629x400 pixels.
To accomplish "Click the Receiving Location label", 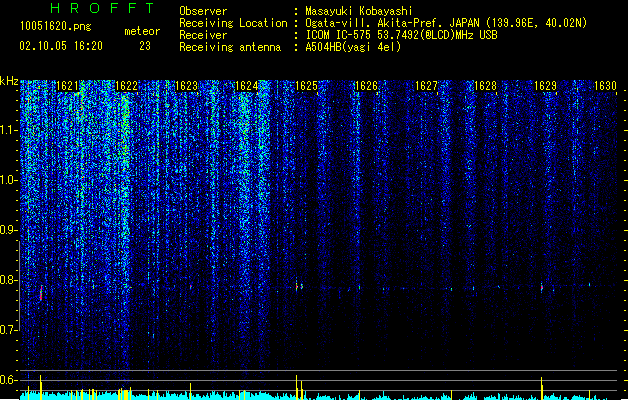I will click(x=233, y=23).
